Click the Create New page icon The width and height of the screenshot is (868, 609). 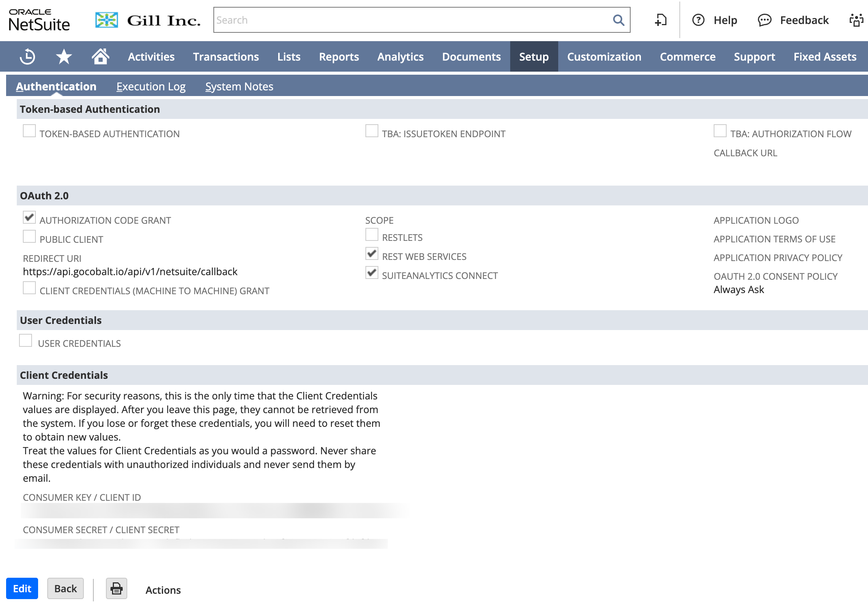(x=661, y=20)
